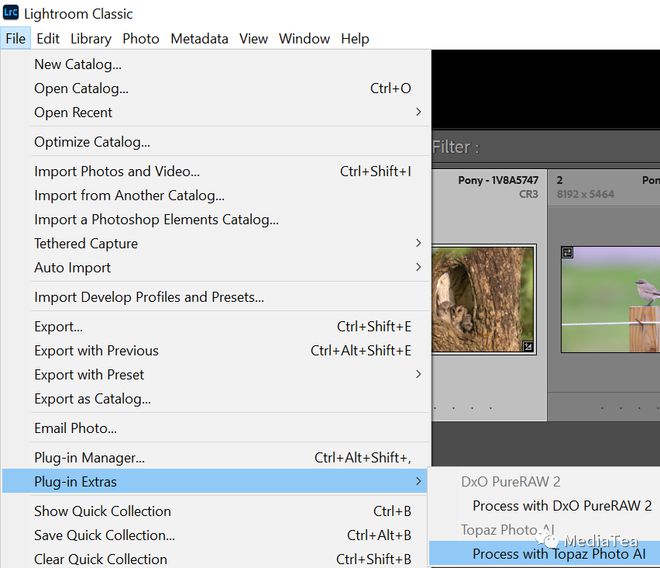Open the Plug-in Manager

click(x=89, y=457)
